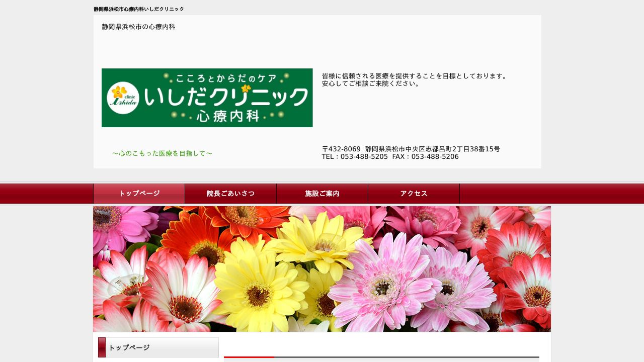The width and height of the screenshot is (644, 362).
Task: Click the red portion of the divider bar
Action: pyautogui.click(x=249, y=358)
